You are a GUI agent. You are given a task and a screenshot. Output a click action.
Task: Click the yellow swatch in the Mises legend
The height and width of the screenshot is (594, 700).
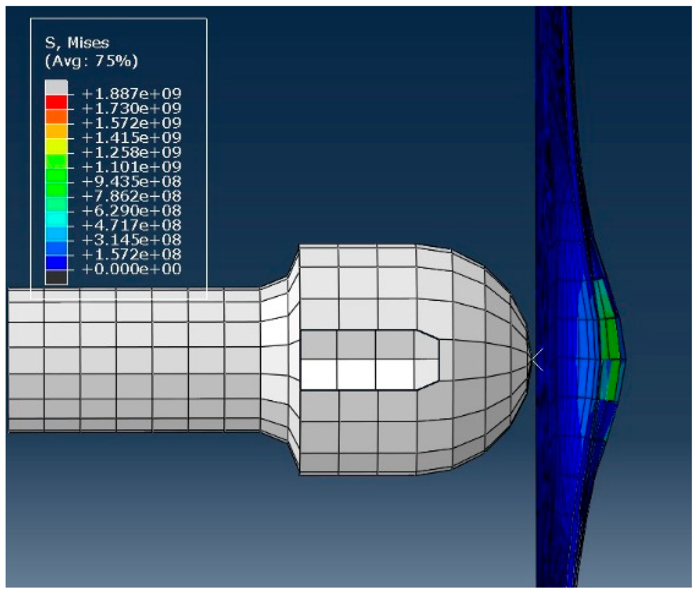[56, 146]
